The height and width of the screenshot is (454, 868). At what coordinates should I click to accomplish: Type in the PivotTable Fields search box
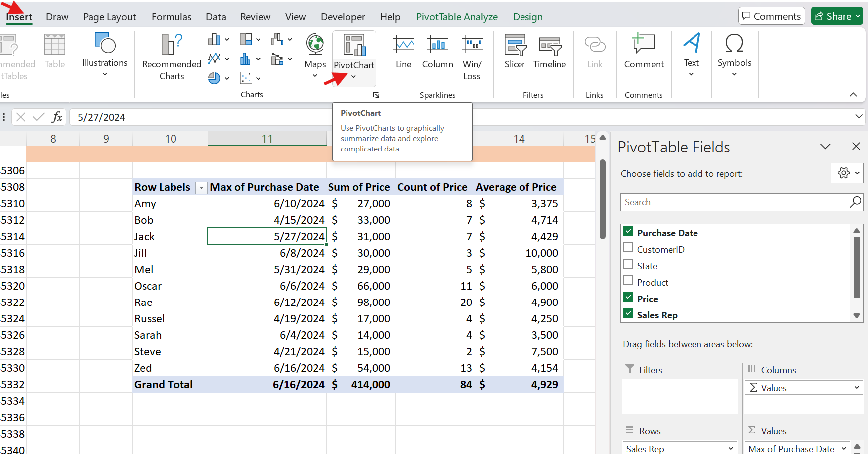point(723,202)
